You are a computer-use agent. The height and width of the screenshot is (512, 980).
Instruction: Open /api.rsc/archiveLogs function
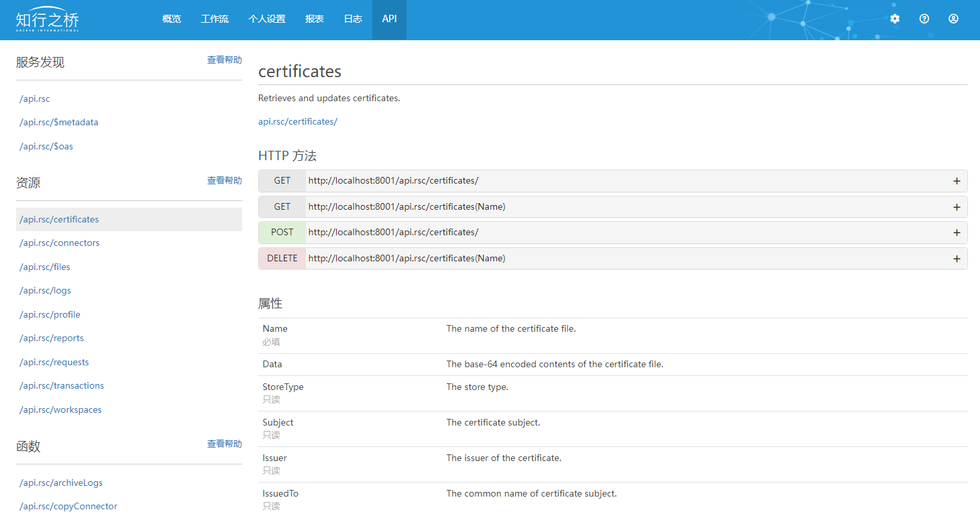(x=61, y=483)
